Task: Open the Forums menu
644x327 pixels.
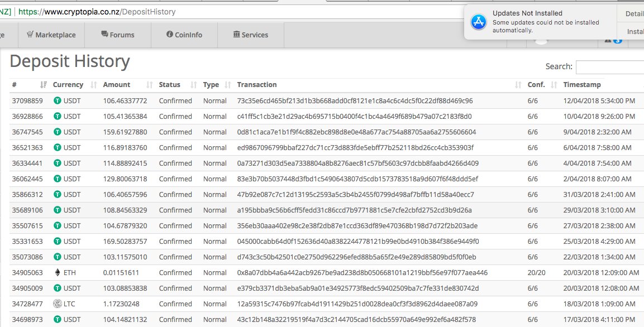Action: point(118,35)
